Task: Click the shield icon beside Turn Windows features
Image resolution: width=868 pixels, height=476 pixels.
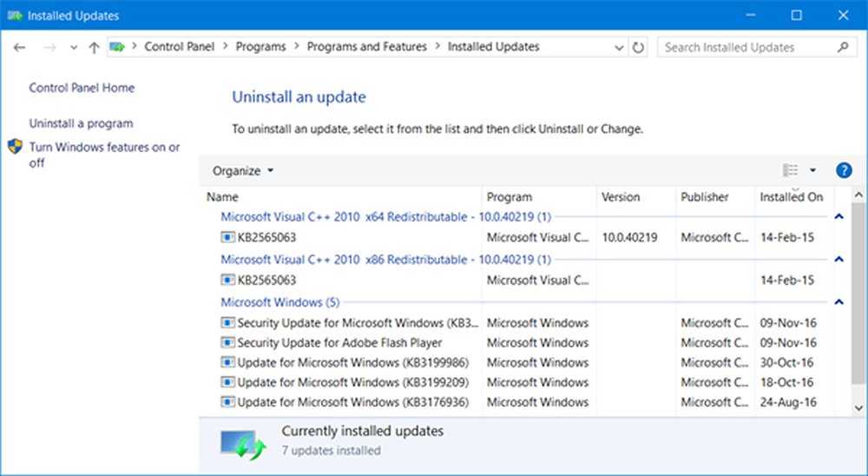Action: [16, 148]
